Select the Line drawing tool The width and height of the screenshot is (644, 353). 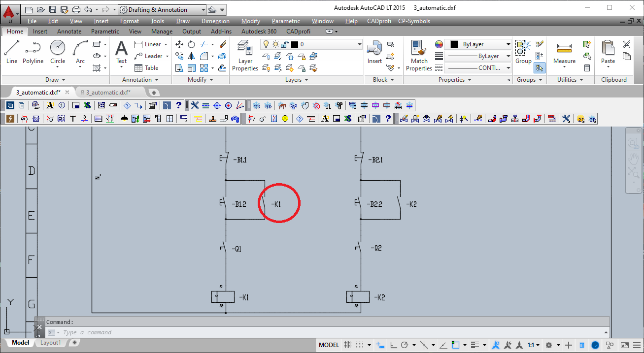coord(12,52)
